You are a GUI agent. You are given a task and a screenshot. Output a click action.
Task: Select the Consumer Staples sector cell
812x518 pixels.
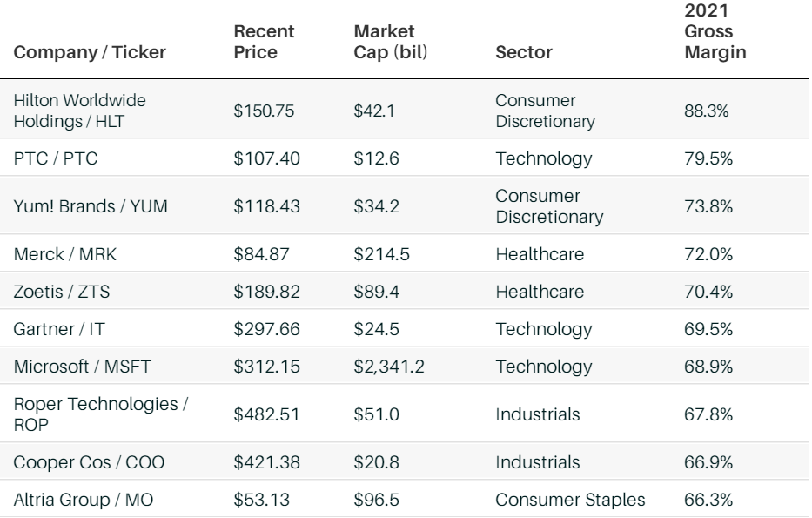click(570, 500)
